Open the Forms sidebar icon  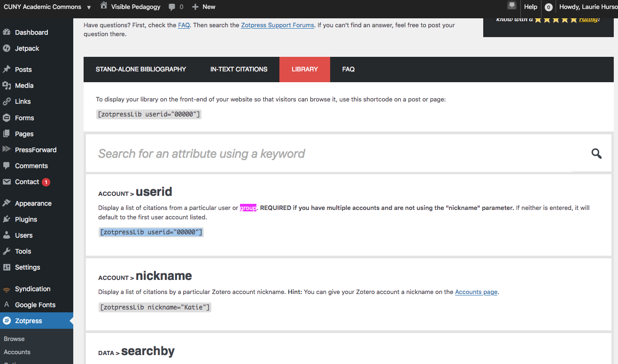pos(7,118)
